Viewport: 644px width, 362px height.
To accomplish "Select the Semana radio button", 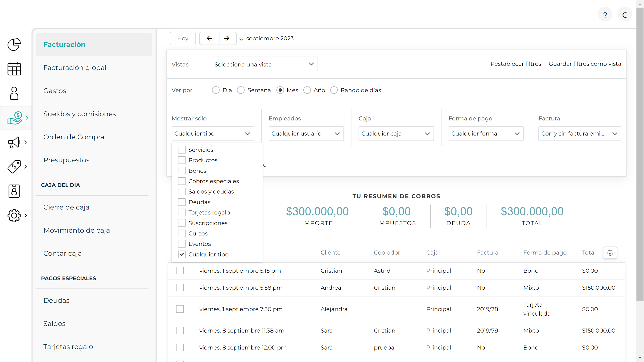I will [241, 90].
